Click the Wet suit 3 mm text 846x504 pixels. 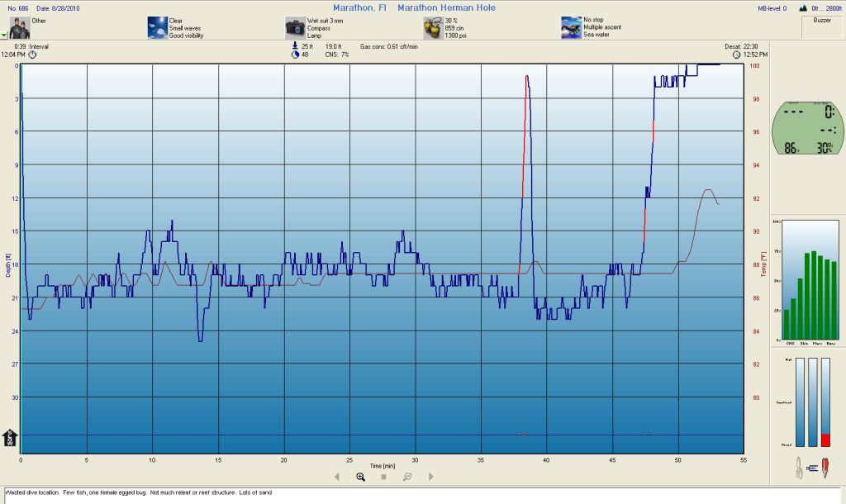point(325,21)
